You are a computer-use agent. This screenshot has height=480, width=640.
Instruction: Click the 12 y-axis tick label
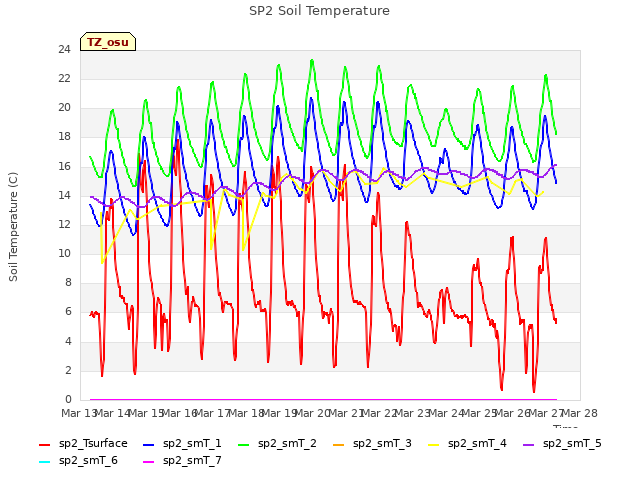click(x=64, y=224)
